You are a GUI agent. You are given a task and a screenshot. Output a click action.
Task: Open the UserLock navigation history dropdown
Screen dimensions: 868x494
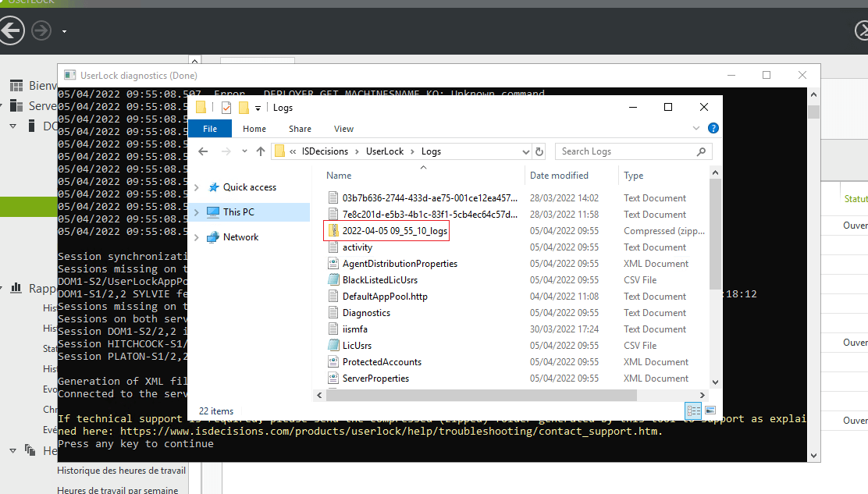pyautogui.click(x=64, y=31)
